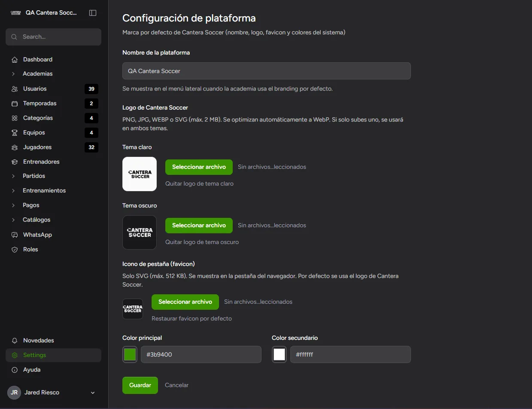Click the Tema claro logo thumbnail
Image resolution: width=532 pixels, height=409 pixels.
point(140,174)
